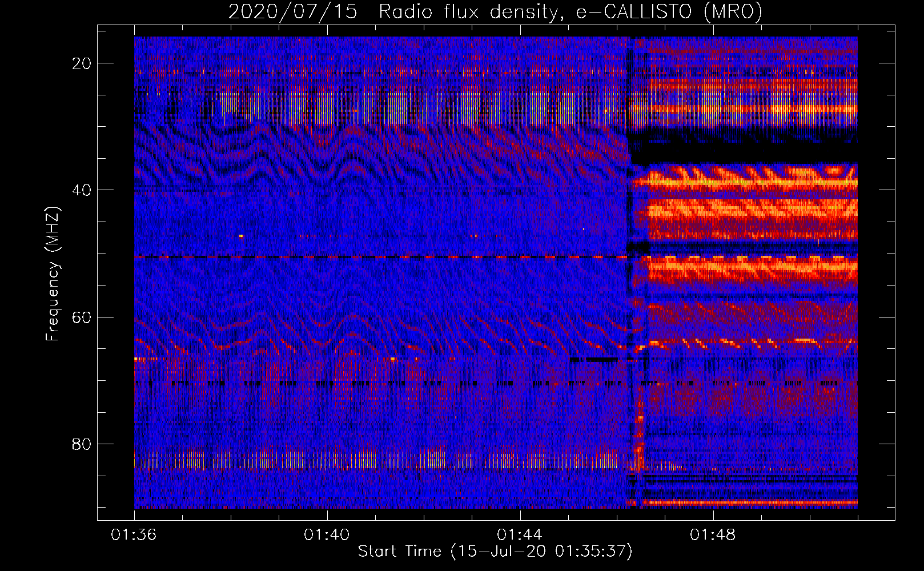Click the 80 MHz y-axis tick label

pyautogui.click(x=82, y=444)
